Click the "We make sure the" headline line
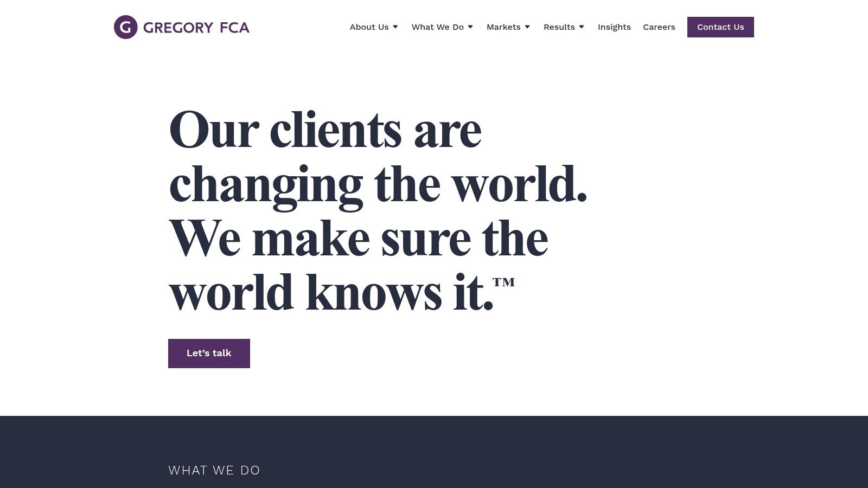The height and width of the screenshot is (488, 868). [359, 239]
